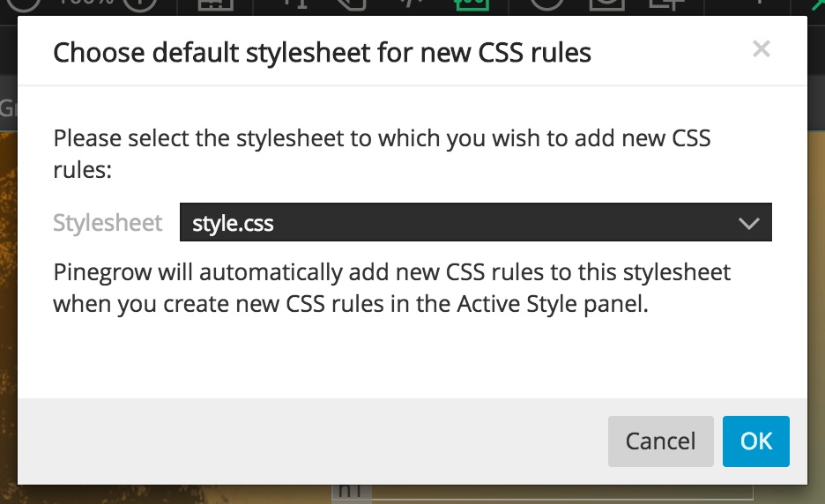Click the dialog title Choose default stylesheet
Viewport: 825px width, 504px height.
[322, 53]
